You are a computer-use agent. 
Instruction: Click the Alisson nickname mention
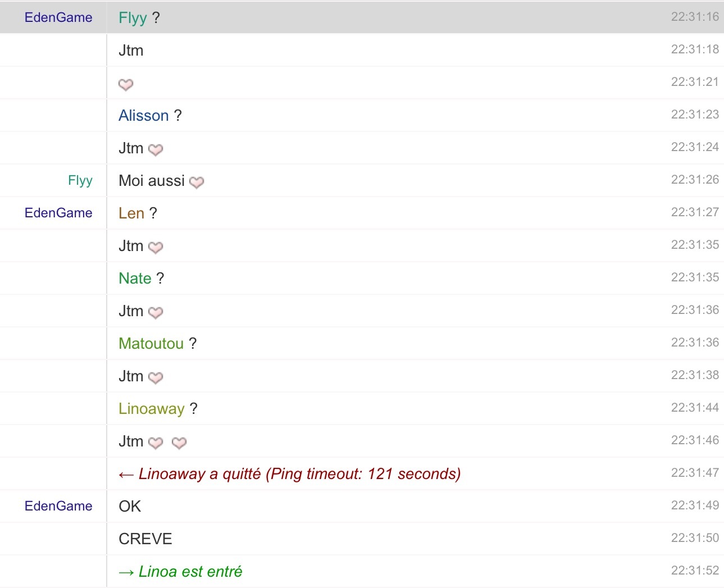pyautogui.click(x=144, y=116)
